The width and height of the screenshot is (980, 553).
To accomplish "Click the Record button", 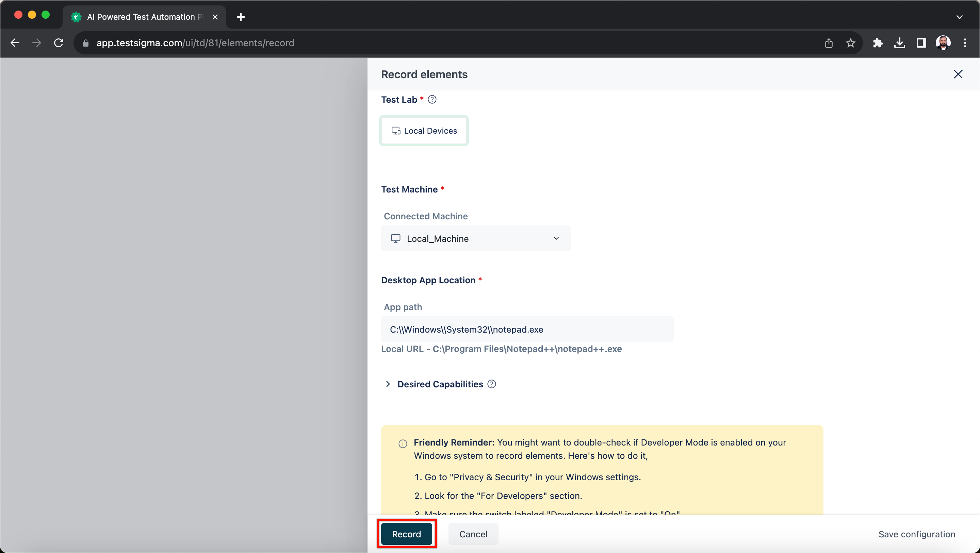I will click(406, 534).
